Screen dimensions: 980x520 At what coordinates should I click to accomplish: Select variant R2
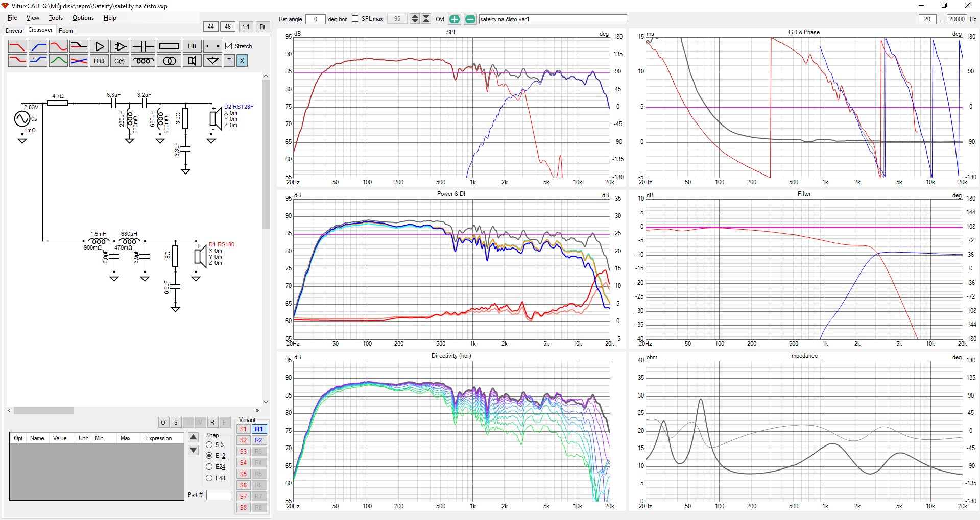click(x=259, y=440)
